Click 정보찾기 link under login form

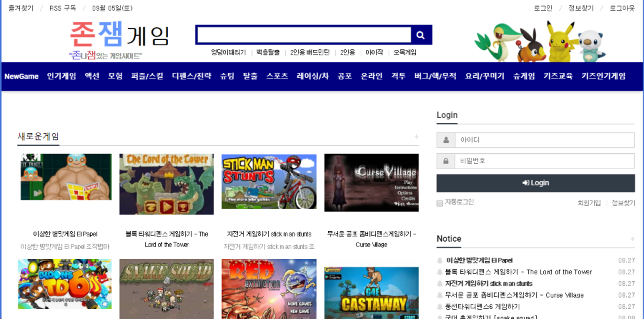pos(623,202)
